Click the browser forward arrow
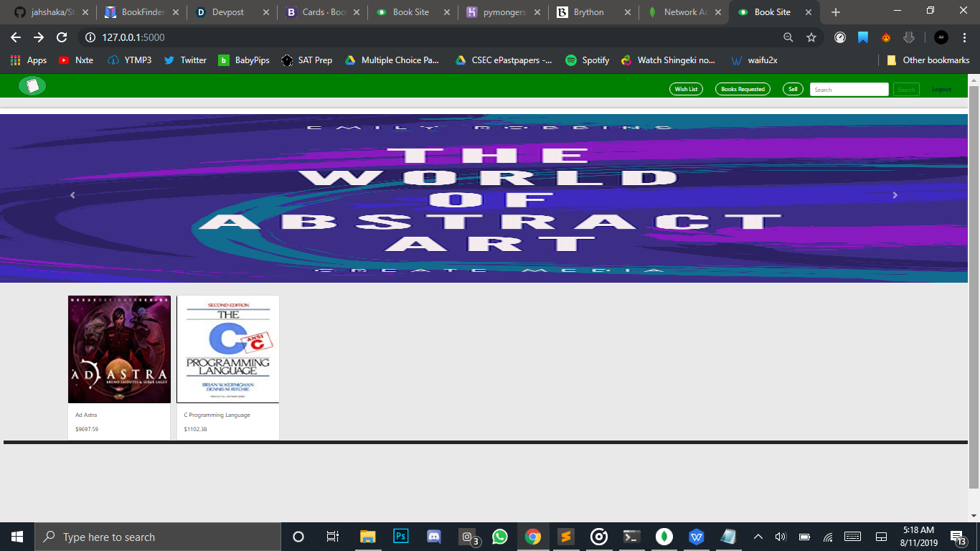Screen dimensions: 980x551 pos(39,37)
